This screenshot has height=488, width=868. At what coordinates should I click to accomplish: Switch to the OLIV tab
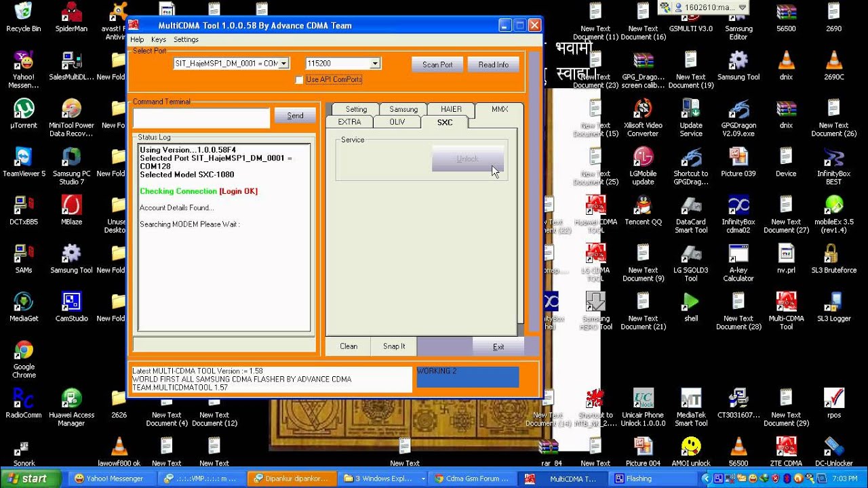tap(397, 122)
